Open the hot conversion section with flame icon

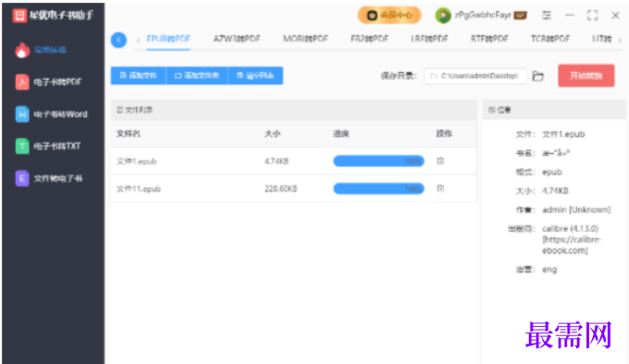pos(41,50)
